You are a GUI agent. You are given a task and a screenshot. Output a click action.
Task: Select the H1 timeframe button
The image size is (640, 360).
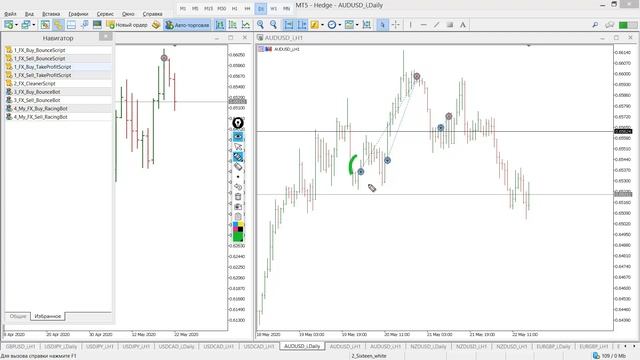click(x=234, y=8)
